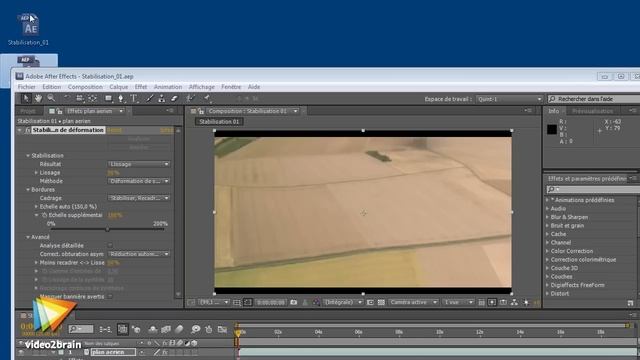Toggle the lock on Composition viewer tab

pos(201,111)
